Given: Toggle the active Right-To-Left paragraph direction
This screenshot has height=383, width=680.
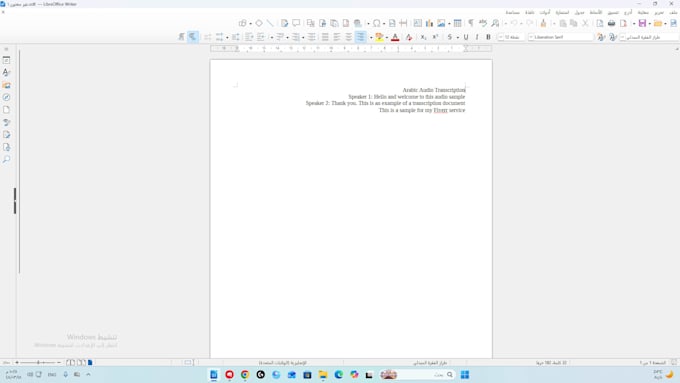Looking at the screenshot, I should 193,37.
